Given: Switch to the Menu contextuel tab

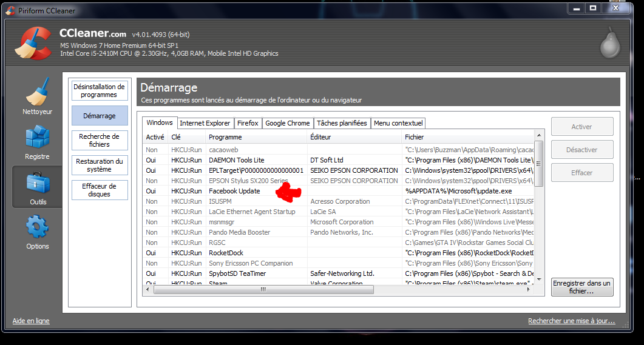Looking at the screenshot, I should point(398,123).
